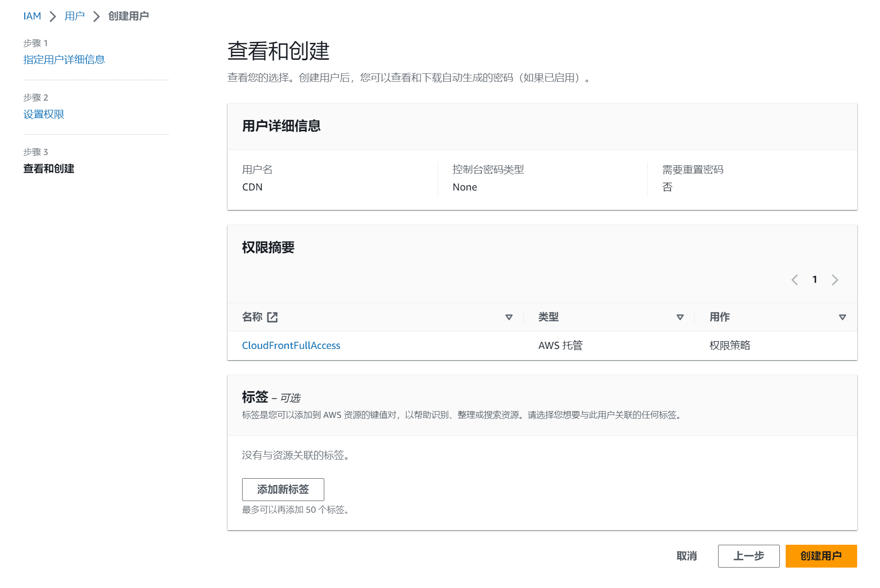Open step 2 设置权限 in sidebar
Viewport: 880px width, 588px height.
(x=43, y=114)
